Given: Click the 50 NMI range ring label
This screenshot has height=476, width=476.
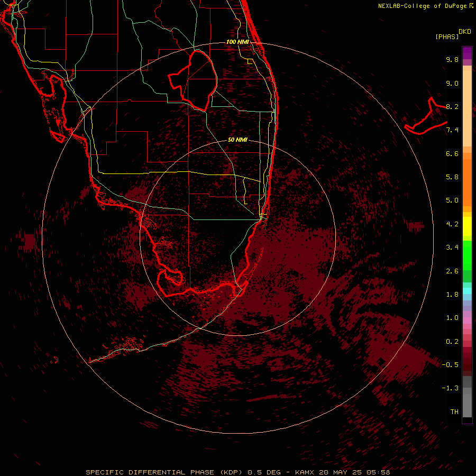Looking at the screenshot, I should (x=237, y=140).
